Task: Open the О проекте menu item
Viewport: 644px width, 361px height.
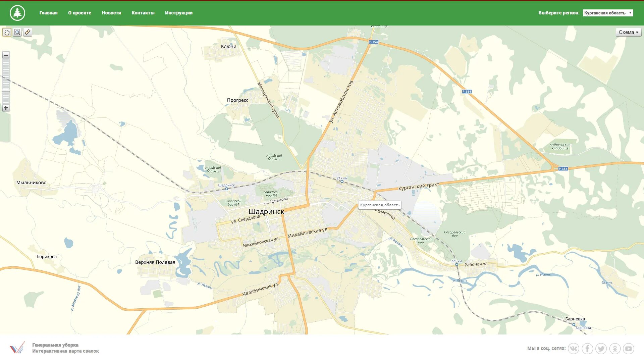Action: (79, 13)
